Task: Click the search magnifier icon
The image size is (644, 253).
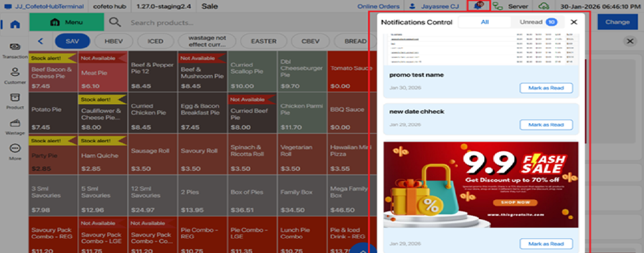Action: pyautogui.click(x=115, y=22)
